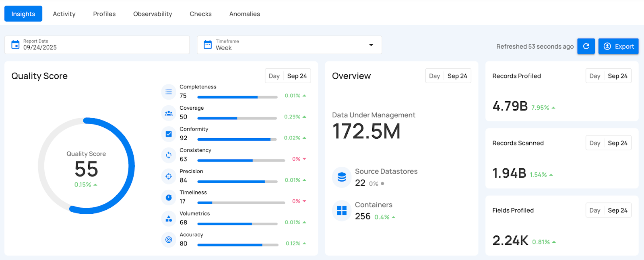Switch to the Observability tab
Viewport: 644px width, 260px height.
(x=153, y=14)
